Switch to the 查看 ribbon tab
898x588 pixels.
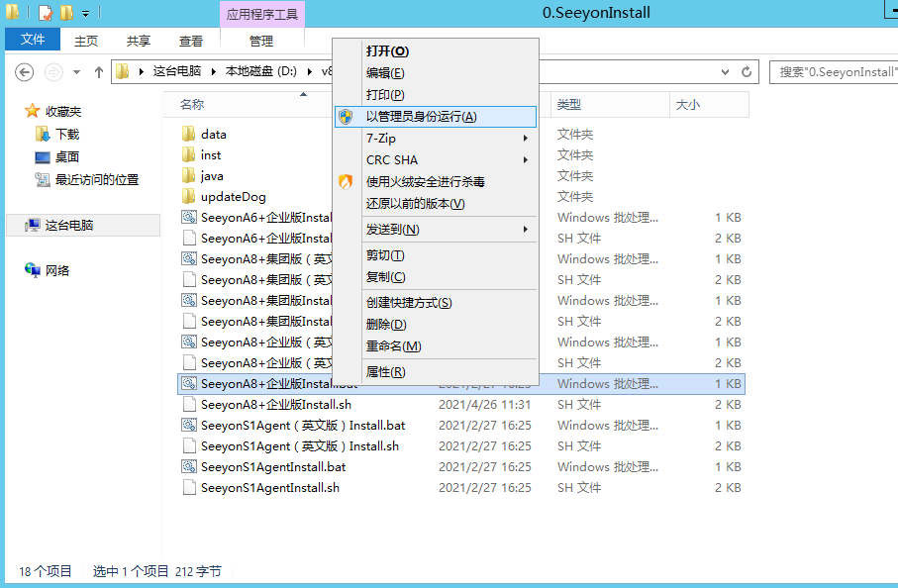point(191,41)
